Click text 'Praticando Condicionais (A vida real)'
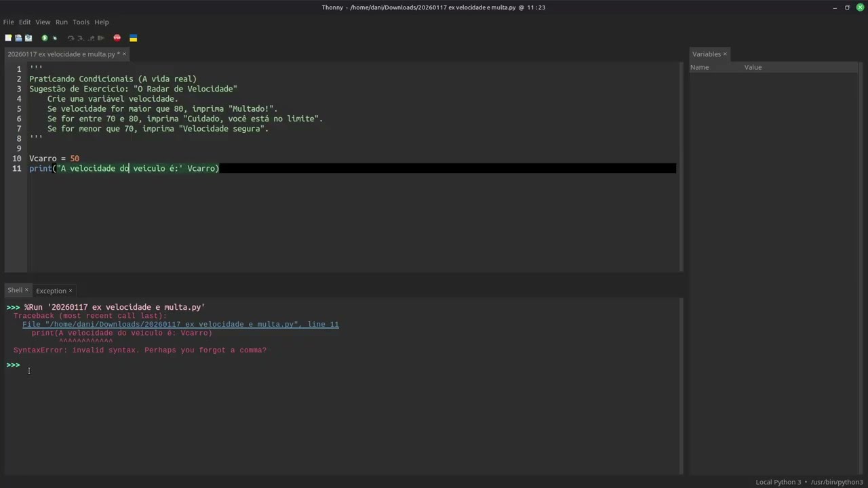This screenshot has height=488, width=868. pos(113,79)
